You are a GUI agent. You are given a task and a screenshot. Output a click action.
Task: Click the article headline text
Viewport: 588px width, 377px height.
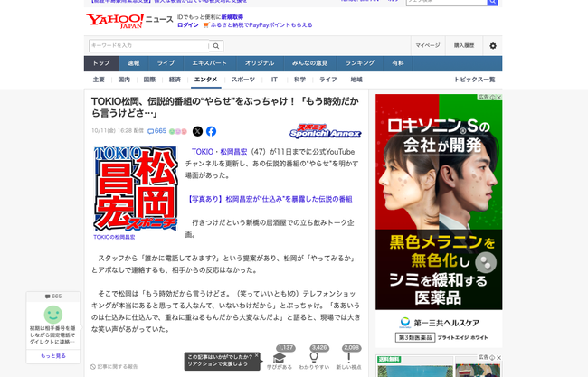click(x=225, y=108)
